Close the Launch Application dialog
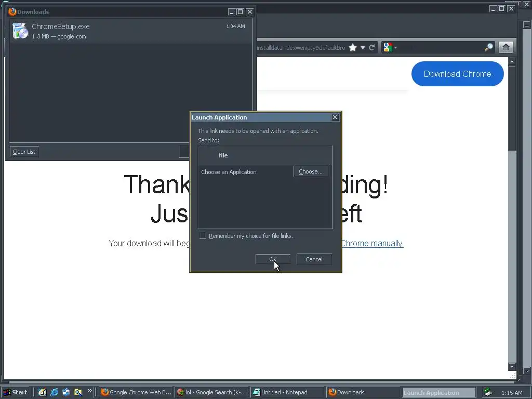532x399 pixels. point(335,117)
